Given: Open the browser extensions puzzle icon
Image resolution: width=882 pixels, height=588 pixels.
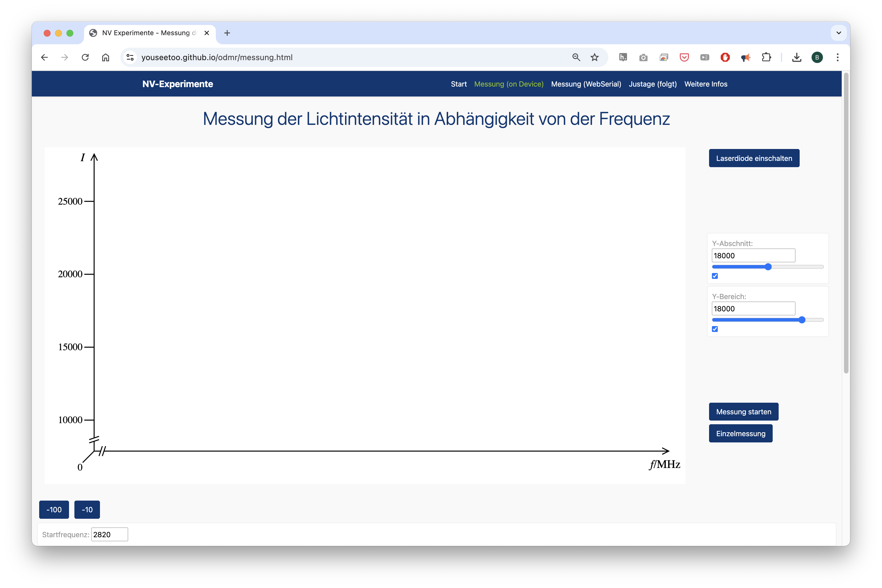Looking at the screenshot, I should click(x=766, y=57).
